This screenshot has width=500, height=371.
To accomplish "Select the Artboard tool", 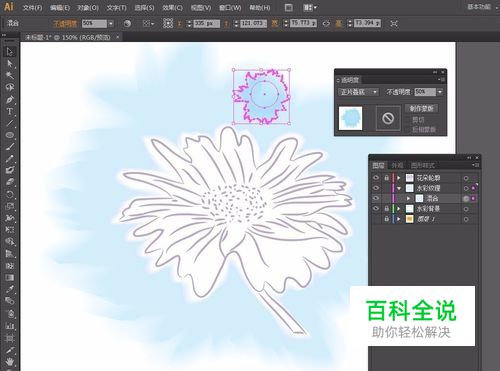I will 9,337.
